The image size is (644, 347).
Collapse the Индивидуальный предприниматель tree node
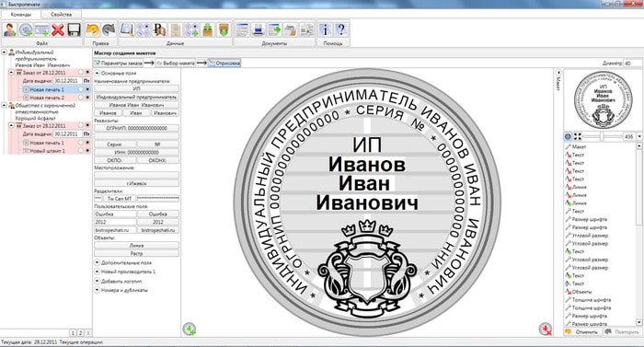pyautogui.click(x=4, y=52)
